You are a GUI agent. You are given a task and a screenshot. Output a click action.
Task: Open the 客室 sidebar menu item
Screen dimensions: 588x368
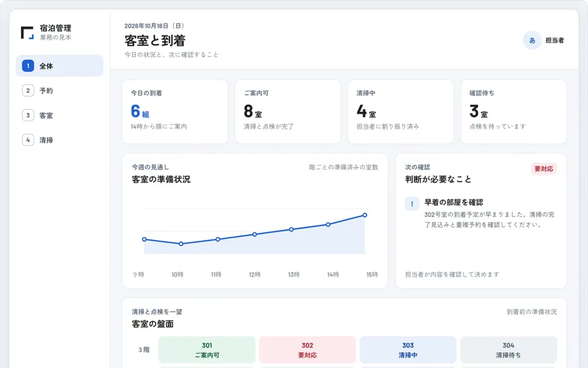(59, 116)
